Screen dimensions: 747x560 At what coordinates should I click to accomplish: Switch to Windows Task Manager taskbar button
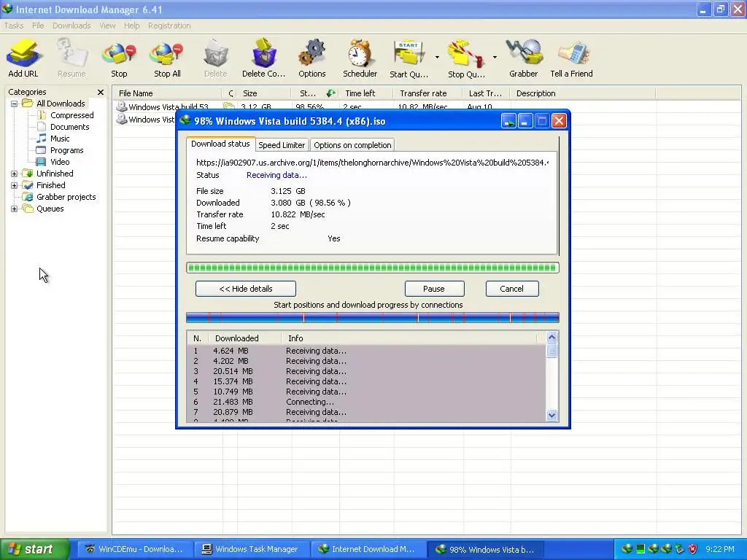pyautogui.click(x=251, y=549)
